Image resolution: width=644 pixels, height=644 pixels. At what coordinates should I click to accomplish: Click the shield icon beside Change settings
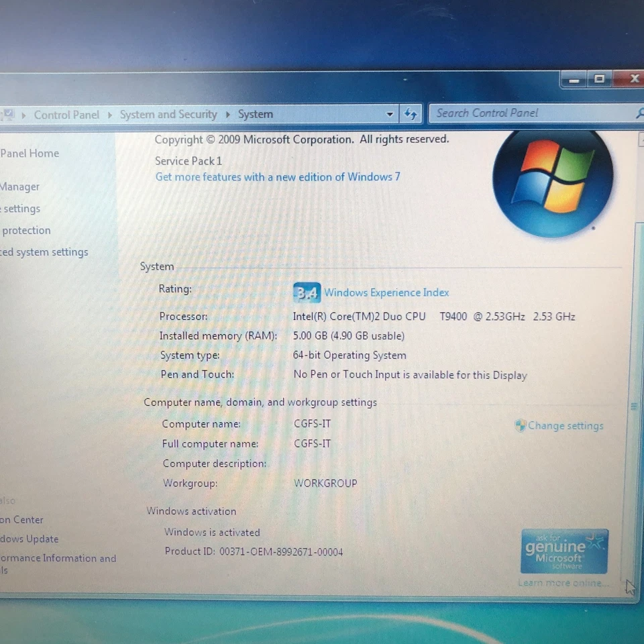click(x=520, y=425)
